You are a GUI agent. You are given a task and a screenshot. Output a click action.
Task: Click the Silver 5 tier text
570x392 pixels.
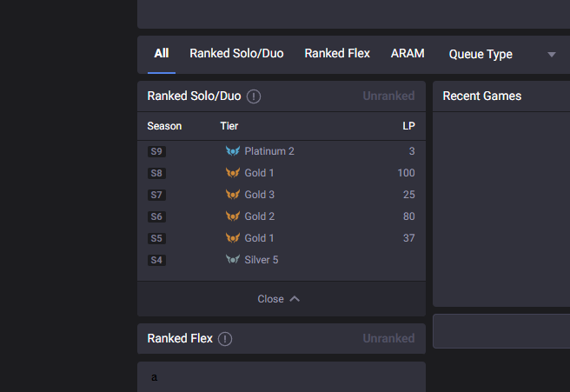coord(262,260)
